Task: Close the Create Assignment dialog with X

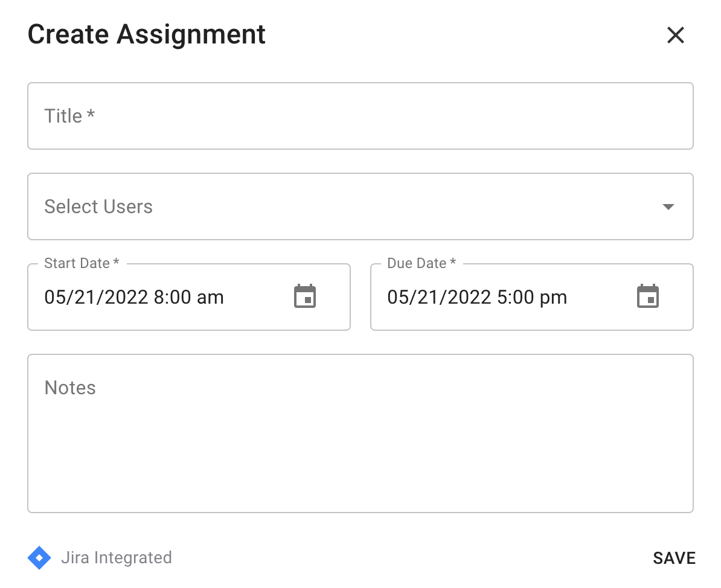Action: [675, 35]
